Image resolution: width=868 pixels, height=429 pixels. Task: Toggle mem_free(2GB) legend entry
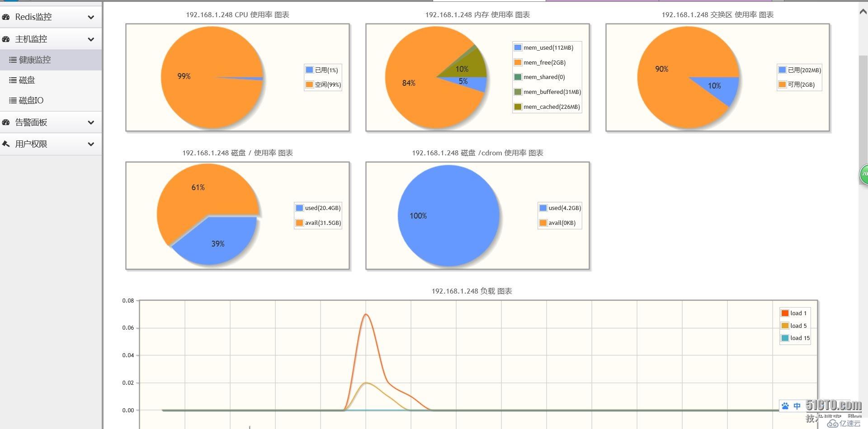(540, 62)
